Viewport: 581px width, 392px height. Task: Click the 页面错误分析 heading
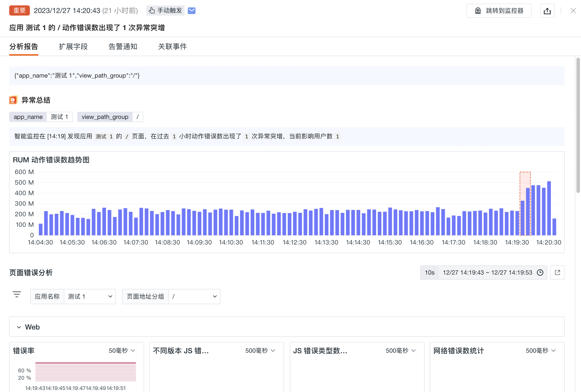(31, 273)
